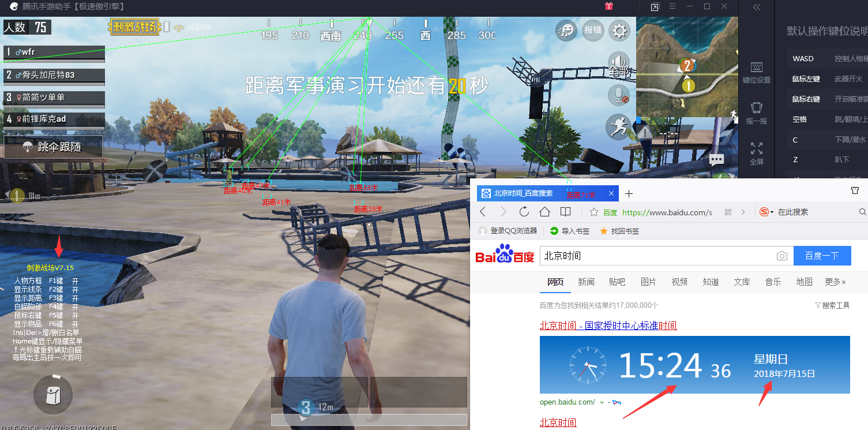
Task: Open the emulator hamburger menu
Action: 672,6
